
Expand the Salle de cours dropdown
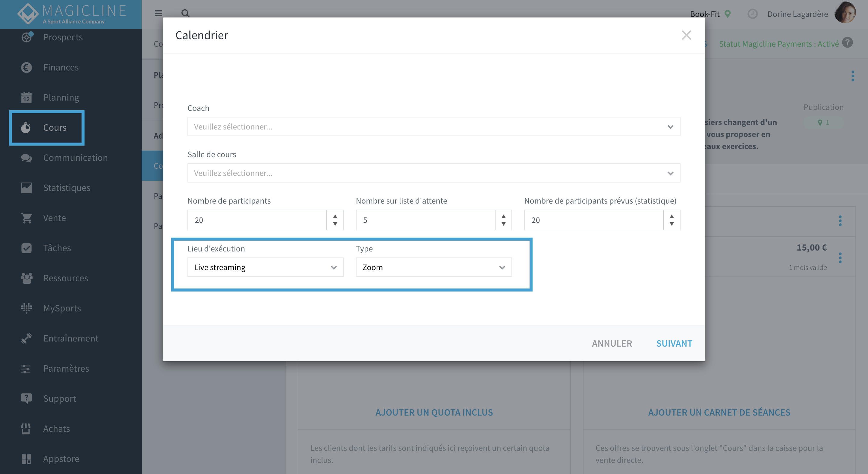[434, 173]
